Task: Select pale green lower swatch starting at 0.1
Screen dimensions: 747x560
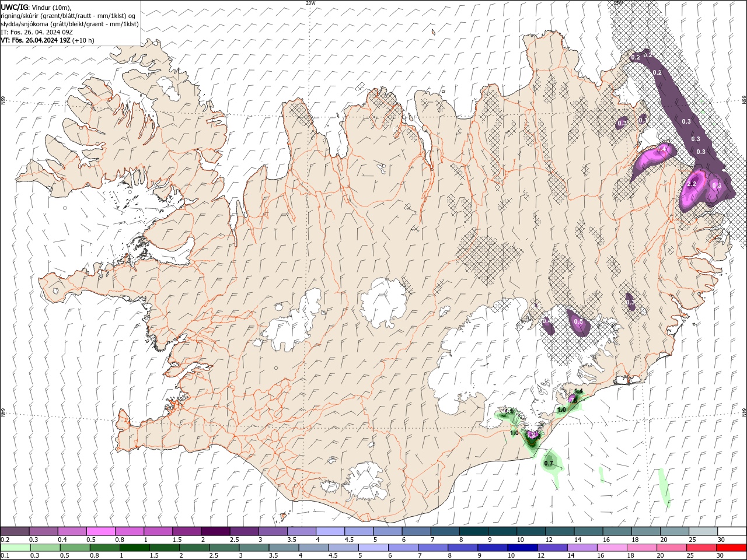Action: point(15,548)
